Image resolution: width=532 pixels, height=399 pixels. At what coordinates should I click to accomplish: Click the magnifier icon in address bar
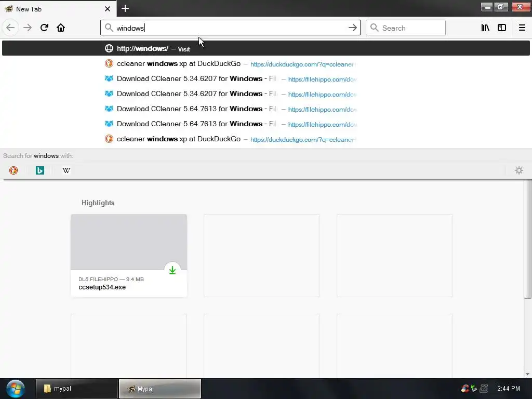[109, 28]
